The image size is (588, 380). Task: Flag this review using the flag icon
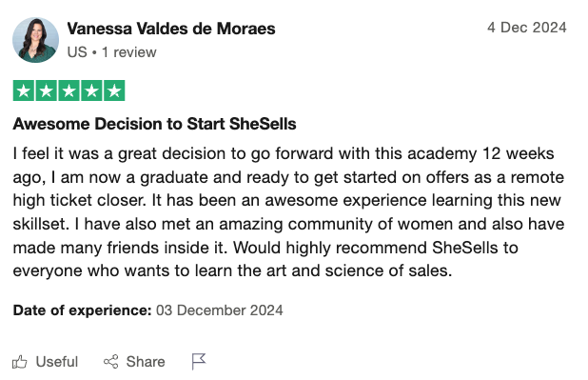198,362
